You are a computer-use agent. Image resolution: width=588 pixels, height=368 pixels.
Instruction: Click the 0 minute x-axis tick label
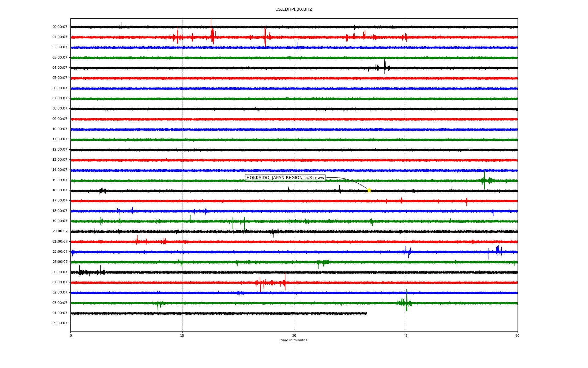point(71,335)
